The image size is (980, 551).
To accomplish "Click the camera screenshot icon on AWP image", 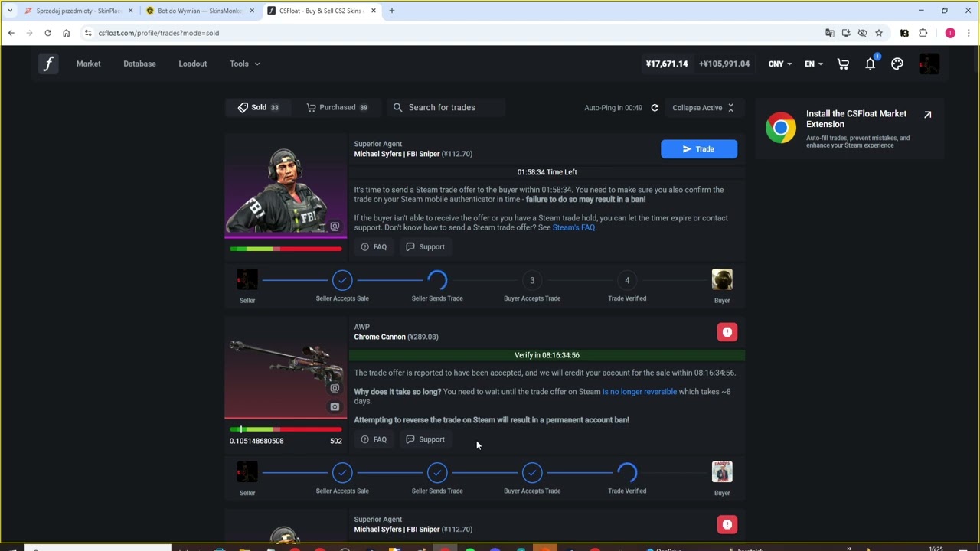I will tap(335, 407).
